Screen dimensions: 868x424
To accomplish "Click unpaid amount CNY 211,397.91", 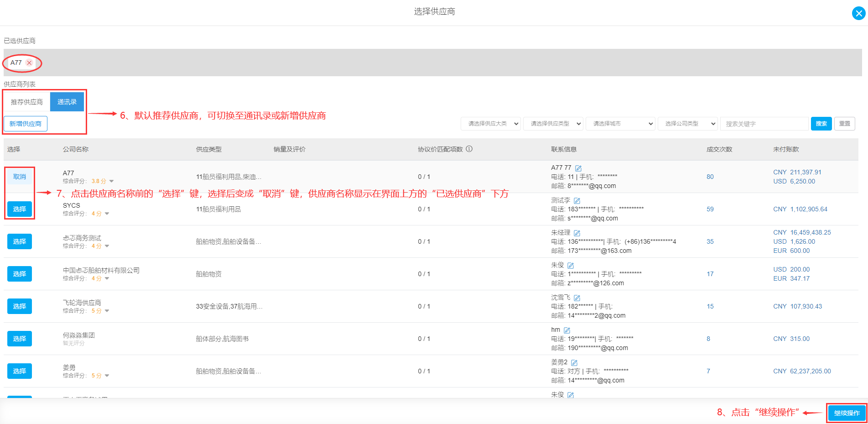I will click(x=797, y=172).
